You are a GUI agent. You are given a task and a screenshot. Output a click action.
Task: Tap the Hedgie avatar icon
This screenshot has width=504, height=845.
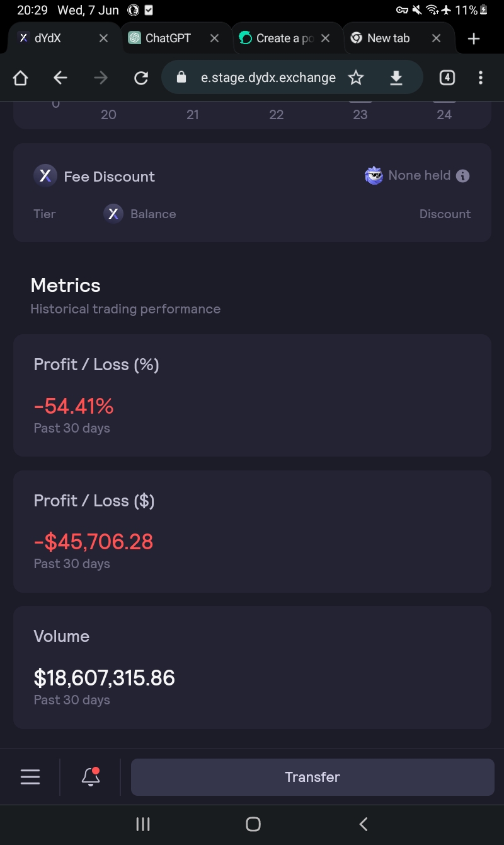click(x=374, y=176)
